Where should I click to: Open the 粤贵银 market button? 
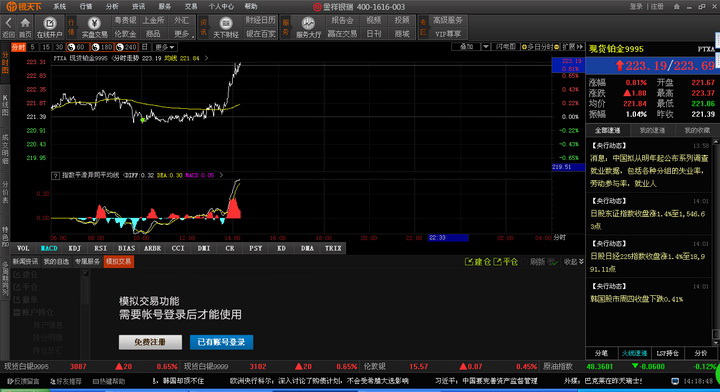[125, 20]
